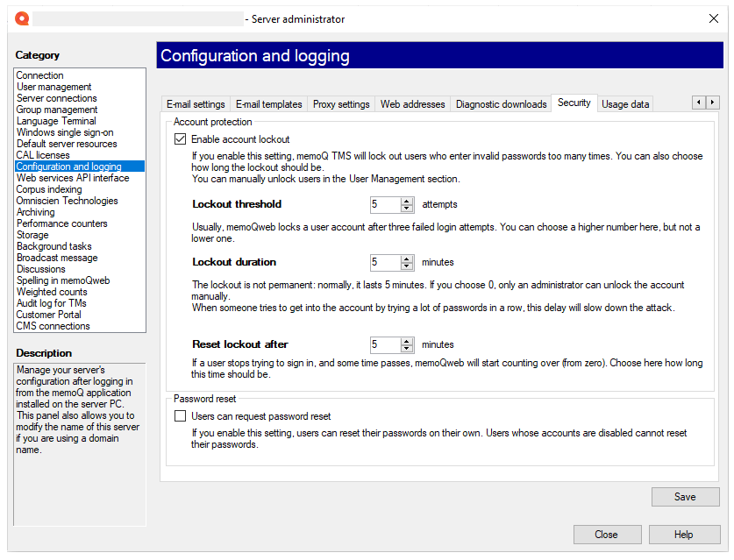Click the Close button

click(607, 535)
